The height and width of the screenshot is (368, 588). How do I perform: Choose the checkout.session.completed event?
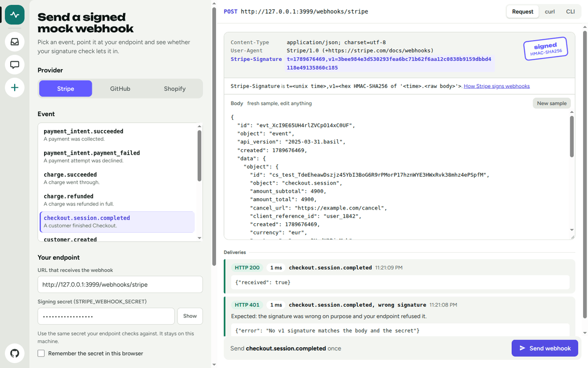(117, 222)
